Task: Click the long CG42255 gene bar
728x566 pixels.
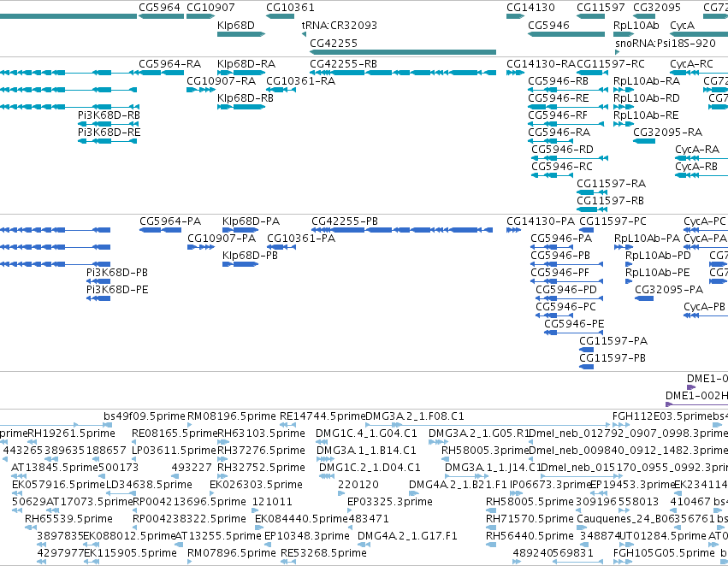Action: pos(403,52)
